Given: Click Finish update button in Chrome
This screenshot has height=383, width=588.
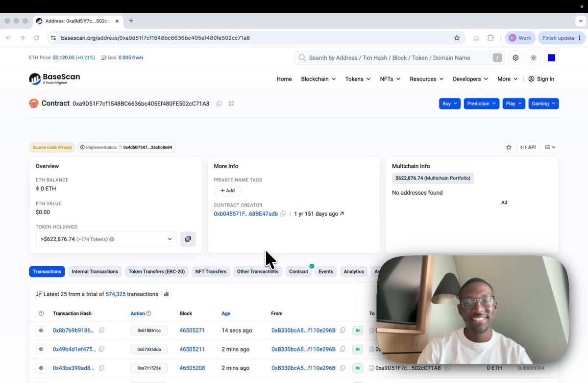Looking at the screenshot, I should (562, 38).
